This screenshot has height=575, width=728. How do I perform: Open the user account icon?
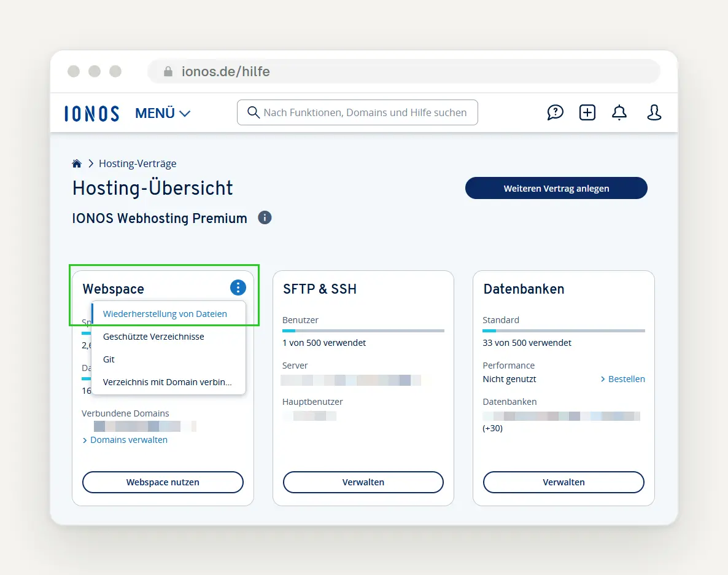point(654,112)
